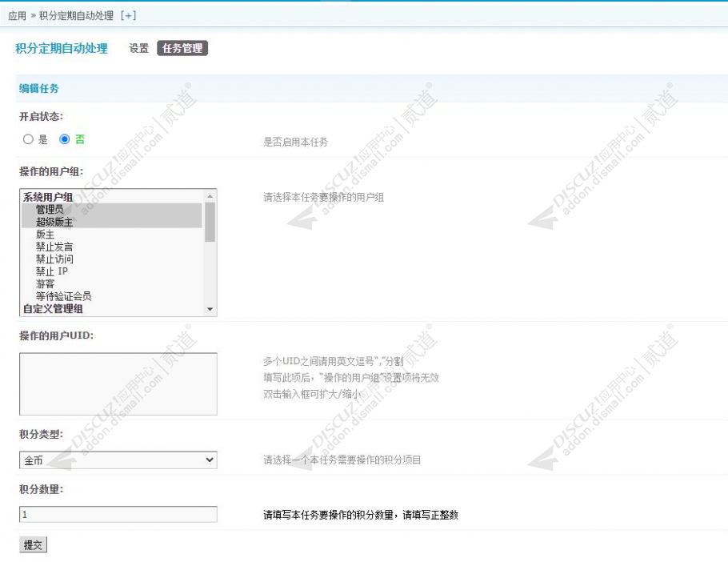Click the 系统用户组 group header
Image resolution: width=728 pixels, height=562 pixels.
[48, 197]
